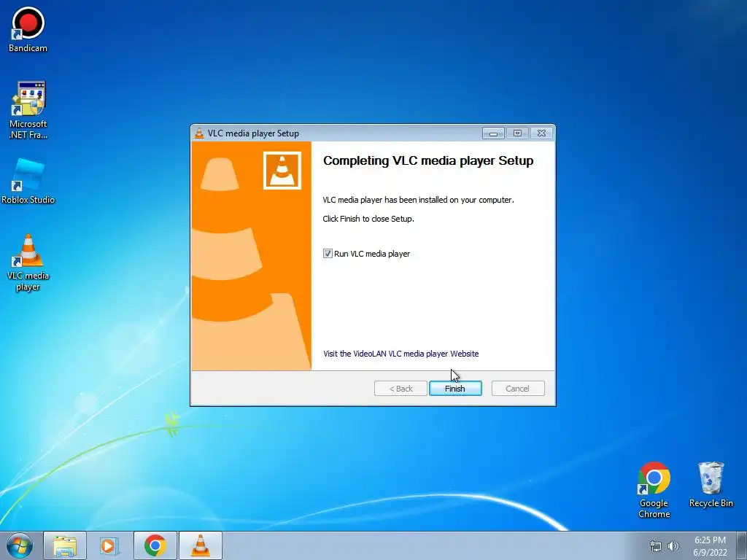Open the volume speaker tray icon

point(673,546)
